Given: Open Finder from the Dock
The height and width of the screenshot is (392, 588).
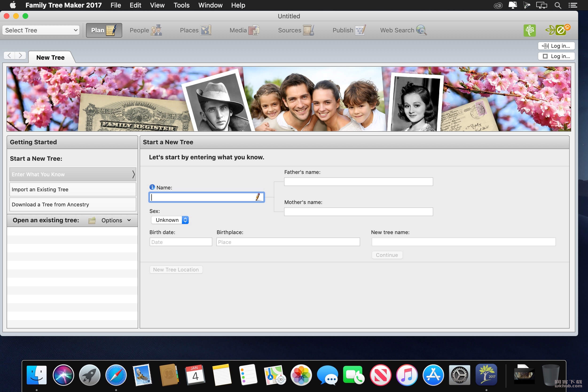Looking at the screenshot, I should coord(37,375).
